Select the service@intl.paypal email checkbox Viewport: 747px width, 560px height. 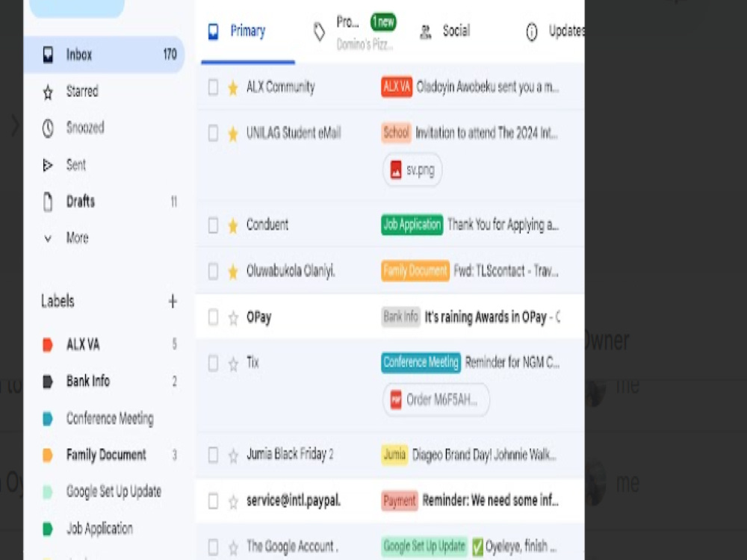coord(213,501)
